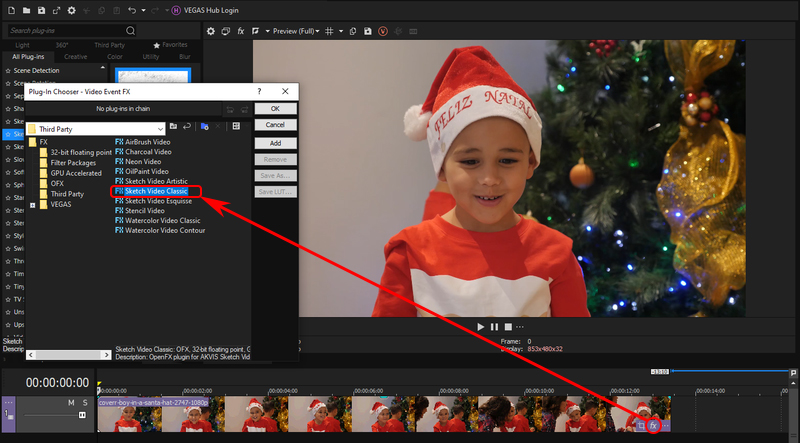Go up one folder level in Plug-In Chooser
Image resolution: width=800 pixels, height=443 pixels.
tap(173, 126)
